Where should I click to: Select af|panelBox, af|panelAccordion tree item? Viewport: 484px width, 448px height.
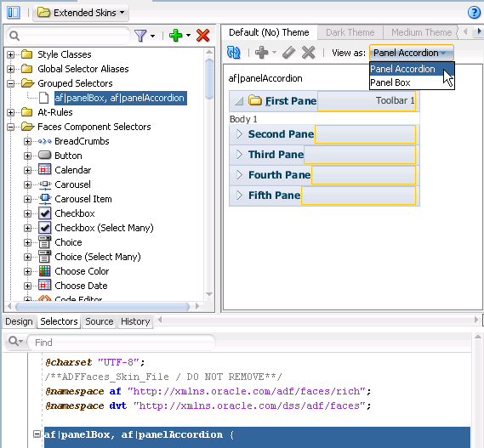(x=121, y=98)
